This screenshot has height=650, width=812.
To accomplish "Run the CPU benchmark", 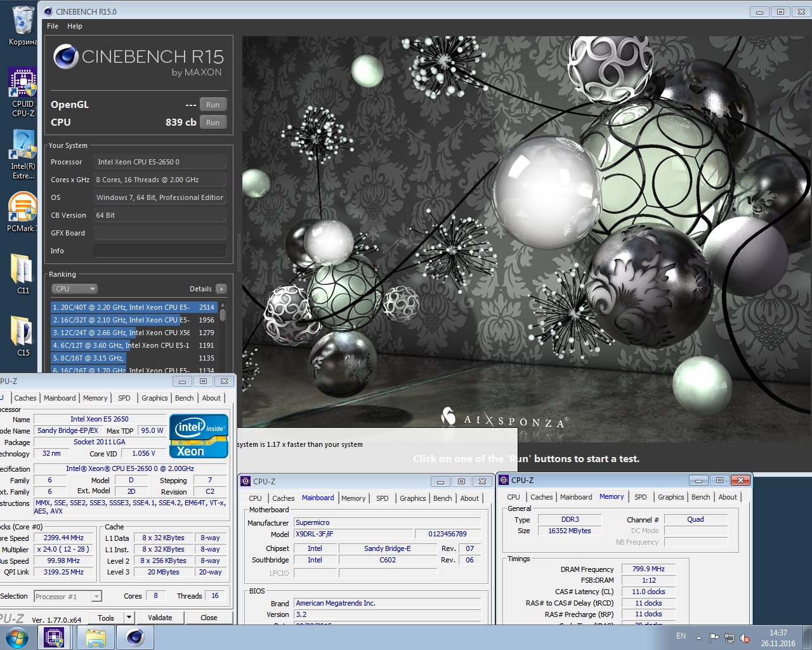I will click(x=213, y=123).
